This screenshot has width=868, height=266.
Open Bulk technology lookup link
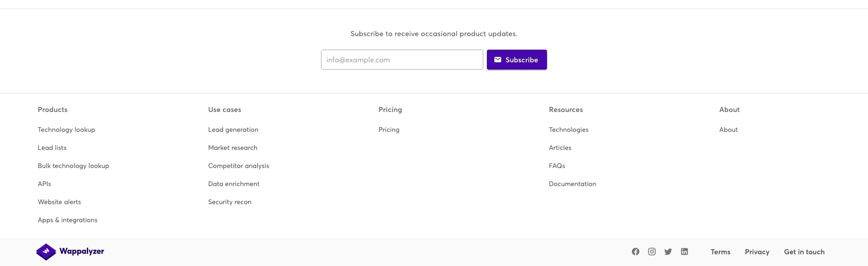[73, 166]
